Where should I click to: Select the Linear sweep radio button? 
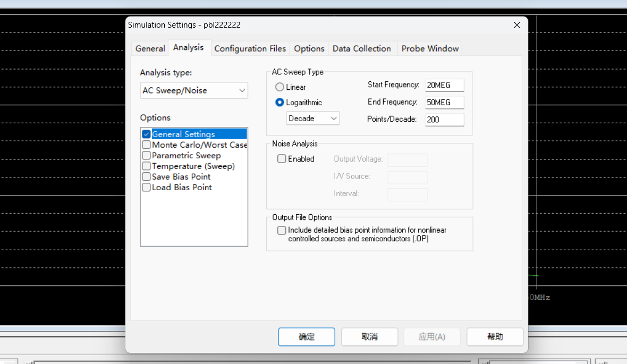pyautogui.click(x=279, y=87)
